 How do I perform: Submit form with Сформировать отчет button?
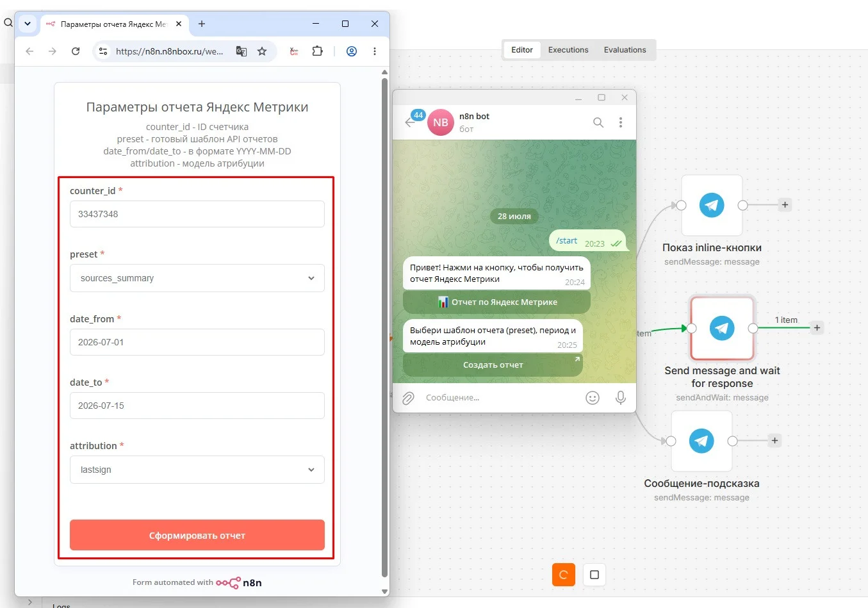(x=197, y=535)
